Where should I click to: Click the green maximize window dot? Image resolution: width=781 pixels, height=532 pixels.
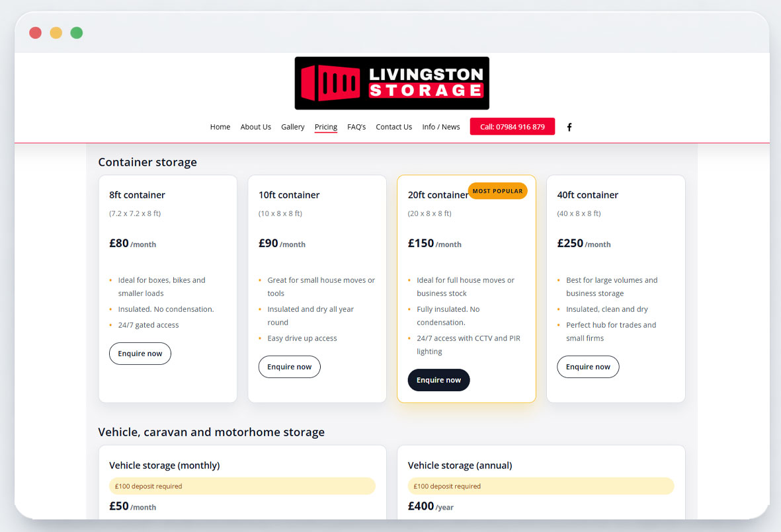point(77,33)
